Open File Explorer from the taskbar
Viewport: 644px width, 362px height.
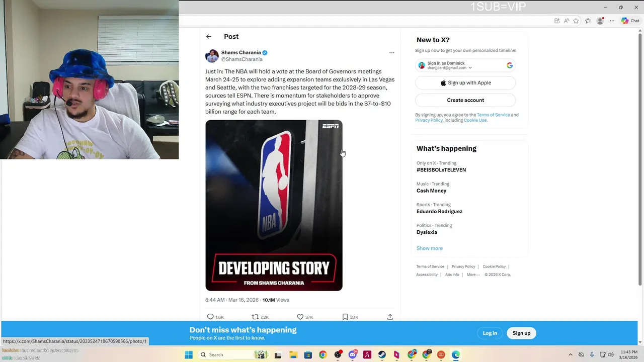click(293, 355)
